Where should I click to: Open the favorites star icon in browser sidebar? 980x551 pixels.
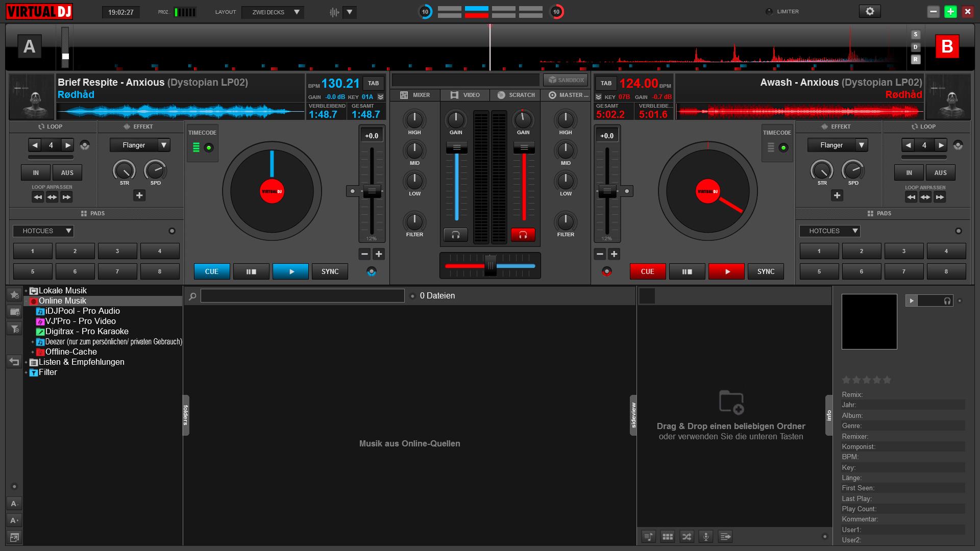[14, 295]
